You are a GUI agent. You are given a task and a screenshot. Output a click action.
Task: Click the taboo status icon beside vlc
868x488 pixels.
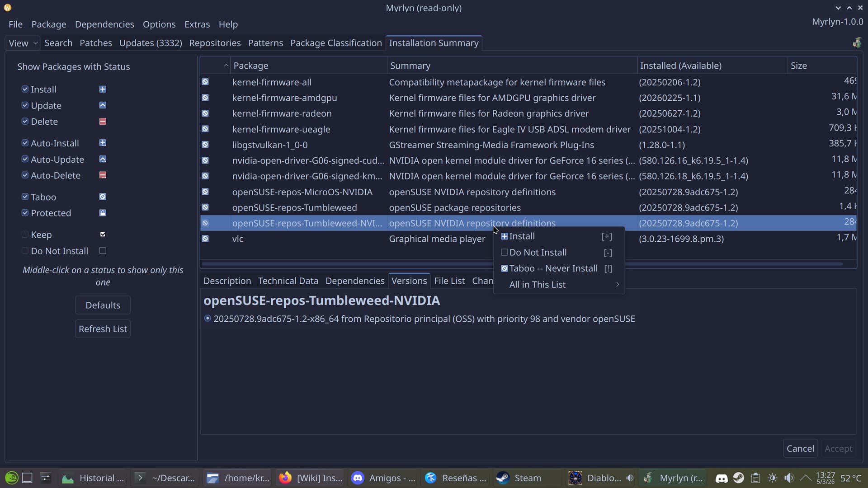click(x=205, y=239)
